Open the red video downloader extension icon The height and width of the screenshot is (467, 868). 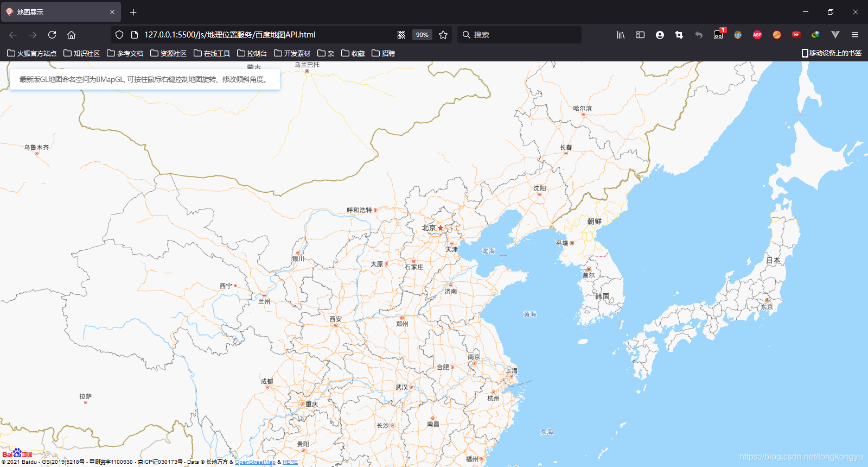pyautogui.click(x=796, y=35)
